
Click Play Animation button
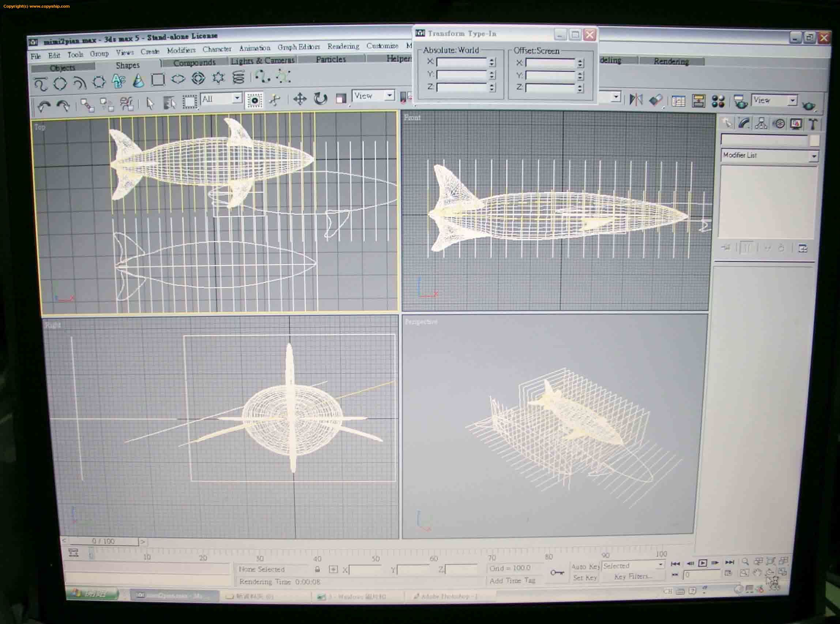(x=702, y=563)
